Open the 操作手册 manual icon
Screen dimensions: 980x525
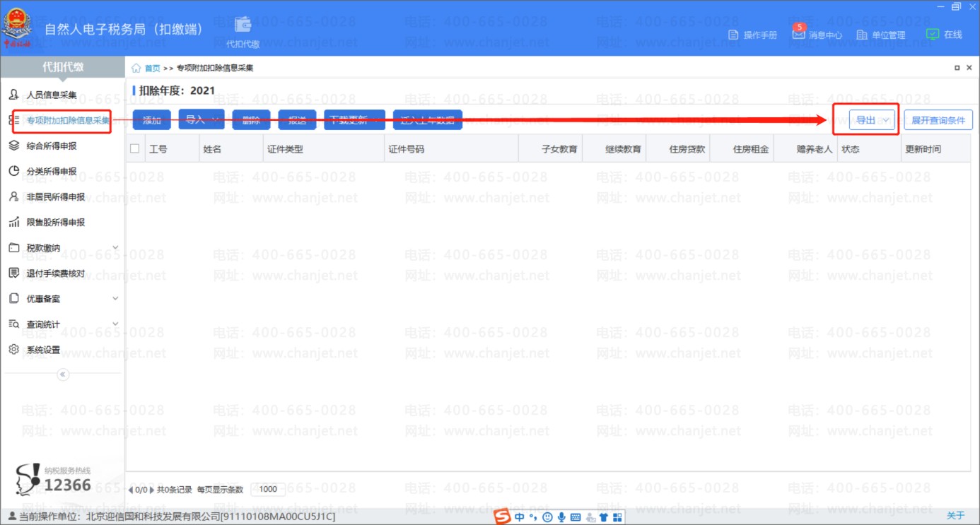coord(733,35)
